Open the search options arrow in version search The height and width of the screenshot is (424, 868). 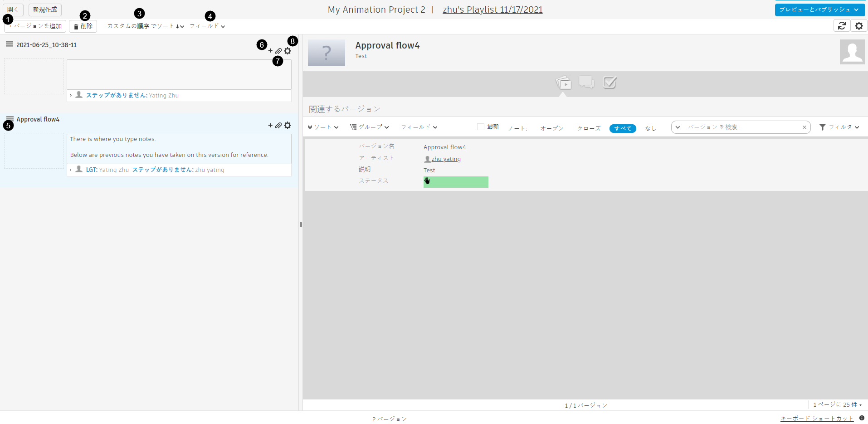678,127
